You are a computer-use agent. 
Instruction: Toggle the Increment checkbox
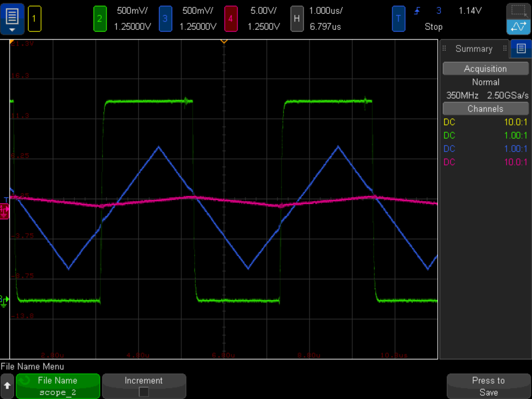[x=144, y=392]
